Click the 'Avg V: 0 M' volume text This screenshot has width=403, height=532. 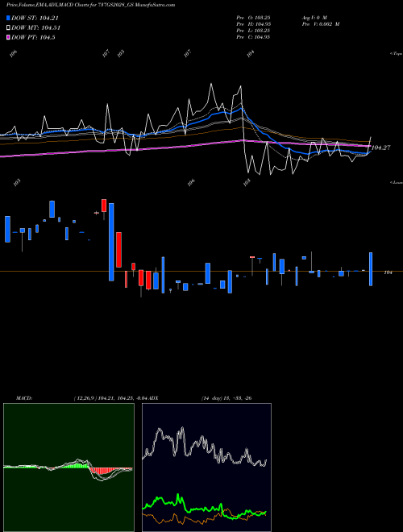[314, 17]
